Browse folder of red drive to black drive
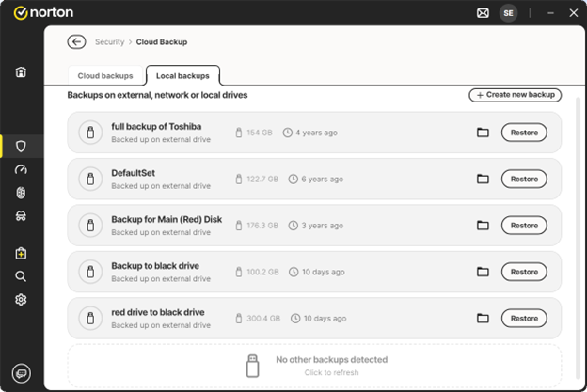Image resolution: width=587 pixels, height=392 pixels. point(483,318)
